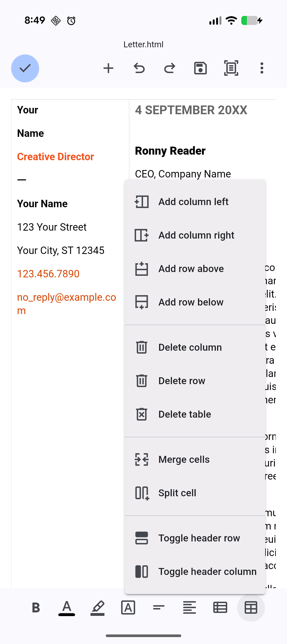Choose Add row below

tap(191, 302)
